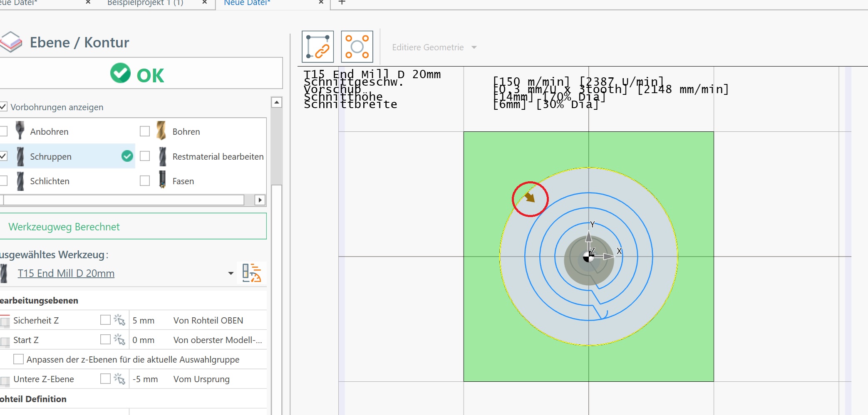The height and width of the screenshot is (415, 868).
Task: Click the circle selection tool icon
Action: click(x=357, y=47)
